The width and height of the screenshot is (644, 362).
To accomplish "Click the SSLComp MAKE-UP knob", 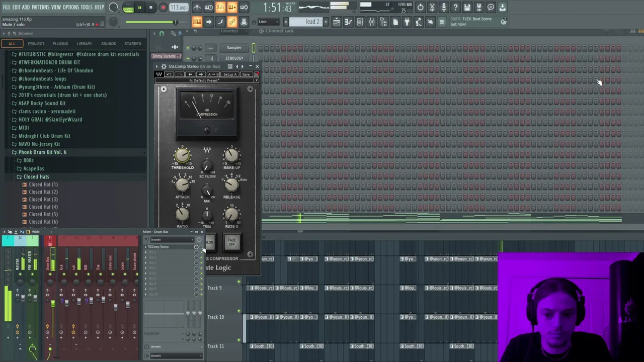I will pos(231,155).
